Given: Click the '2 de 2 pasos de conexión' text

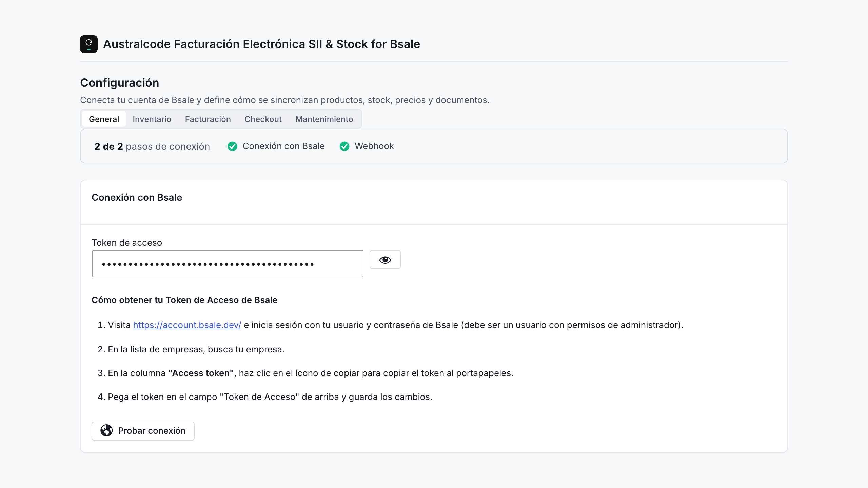Looking at the screenshot, I should 152,146.
